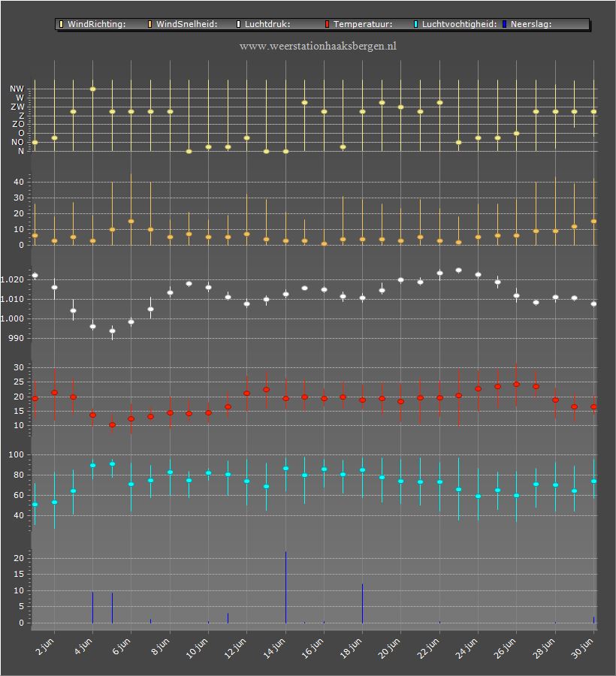Select the WindSnelheid legend label
616x676 pixels.
tap(186, 24)
